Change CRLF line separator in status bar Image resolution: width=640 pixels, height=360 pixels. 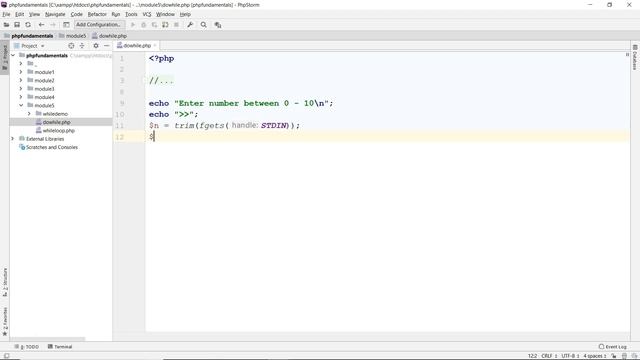click(549, 356)
